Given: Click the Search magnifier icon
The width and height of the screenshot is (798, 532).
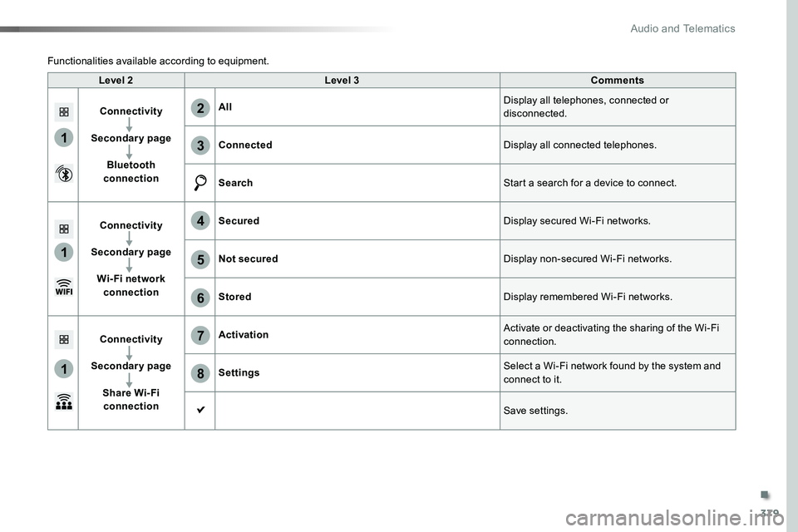Looking at the screenshot, I should click(200, 183).
